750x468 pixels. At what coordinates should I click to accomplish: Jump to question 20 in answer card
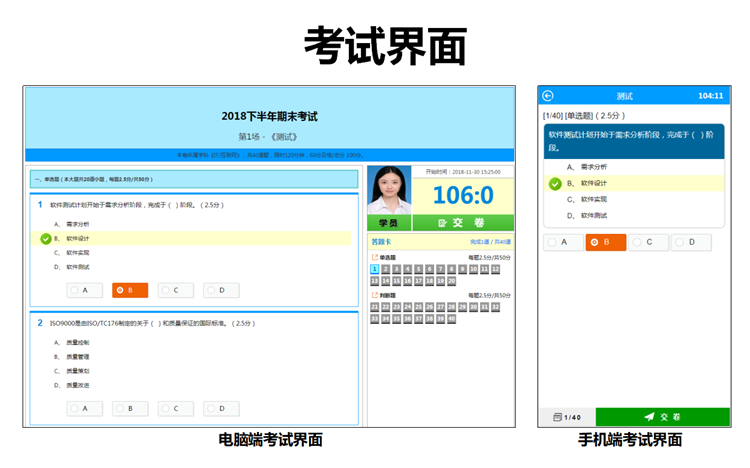(x=453, y=281)
